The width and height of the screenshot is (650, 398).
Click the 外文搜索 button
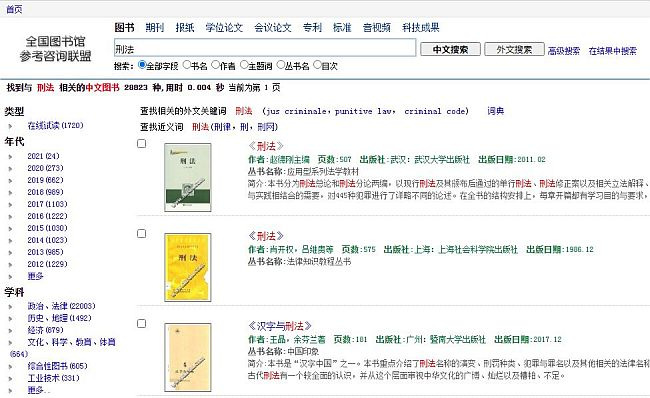click(x=514, y=49)
